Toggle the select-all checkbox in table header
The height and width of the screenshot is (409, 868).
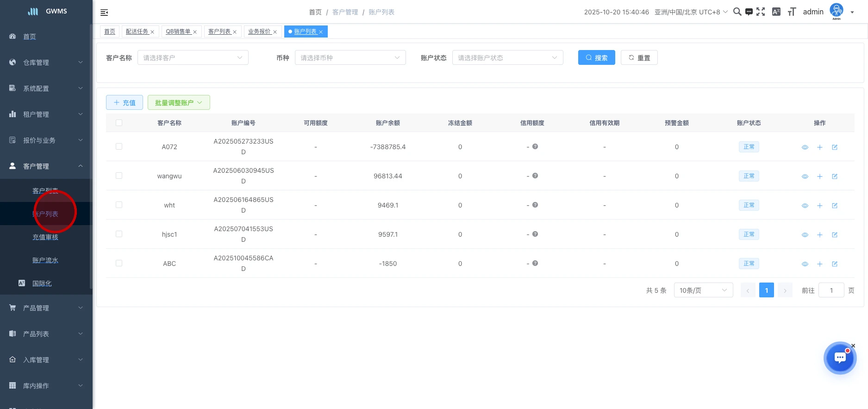coord(119,123)
